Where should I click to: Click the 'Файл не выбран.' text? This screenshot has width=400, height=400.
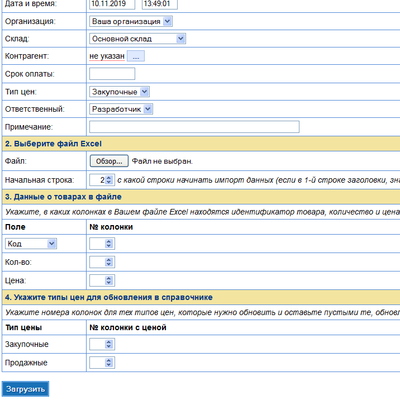click(162, 161)
